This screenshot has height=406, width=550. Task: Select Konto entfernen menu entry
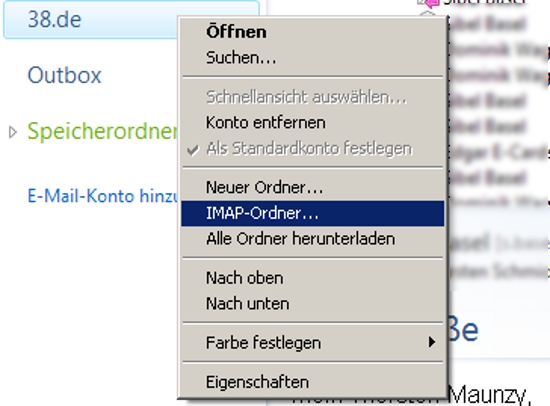[313, 123]
